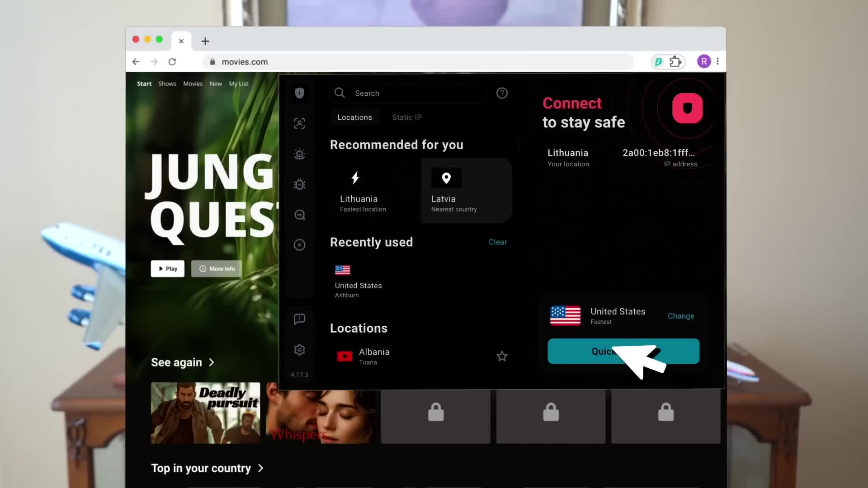Screen dimensions: 868x488
Task: Toggle the red VPN connect power button
Action: coord(687,108)
